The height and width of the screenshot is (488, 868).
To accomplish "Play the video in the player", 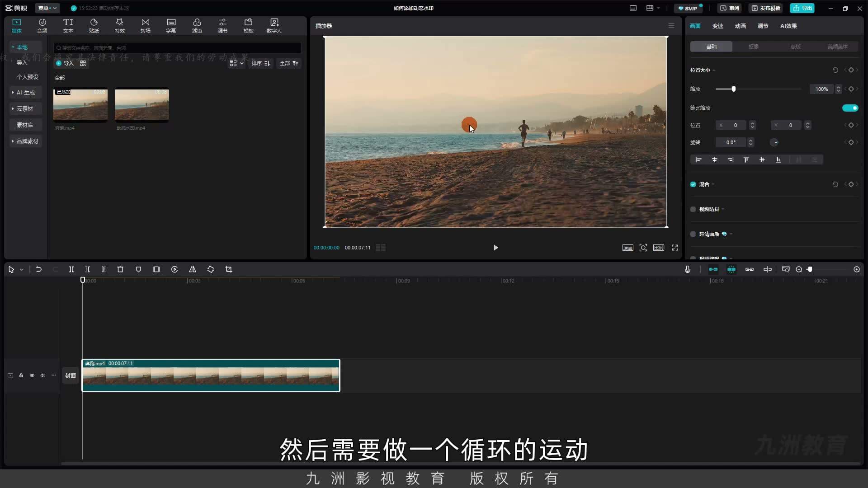I will pyautogui.click(x=496, y=248).
